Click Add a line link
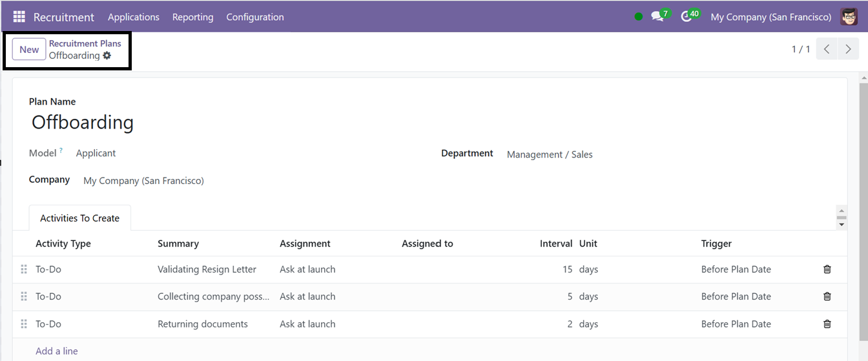This screenshot has width=868, height=361. point(57,351)
